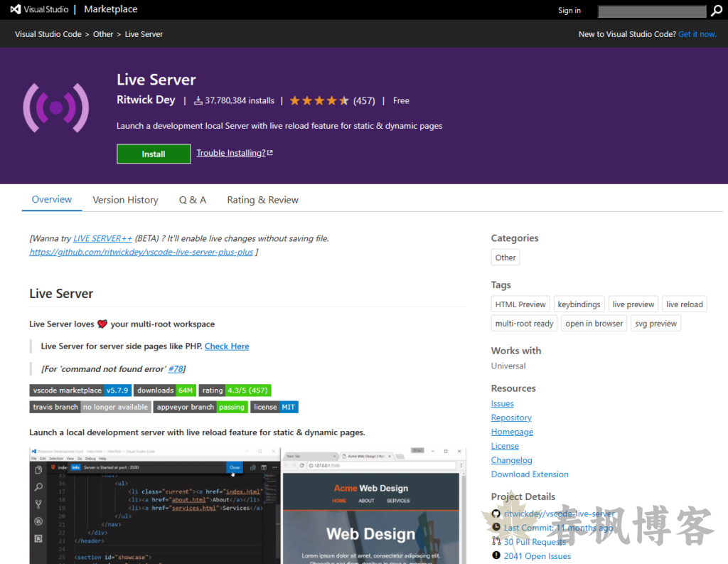Open 30 Pull Requests link

(x=535, y=542)
